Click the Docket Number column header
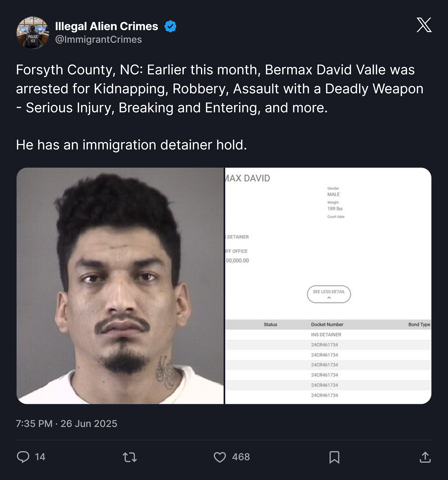 tap(327, 325)
